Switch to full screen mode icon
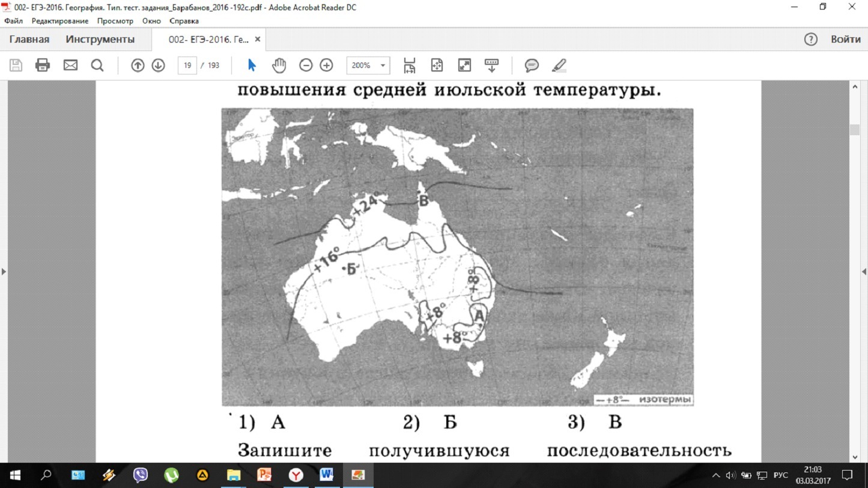Image resolution: width=868 pixels, height=488 pixels. coord(464,65)
